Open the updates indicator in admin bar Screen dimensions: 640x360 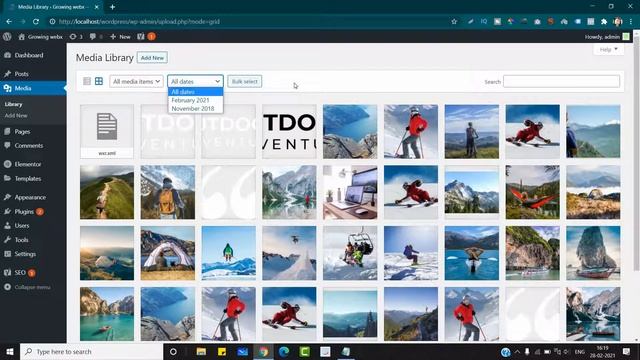click(x=76, y=36)
